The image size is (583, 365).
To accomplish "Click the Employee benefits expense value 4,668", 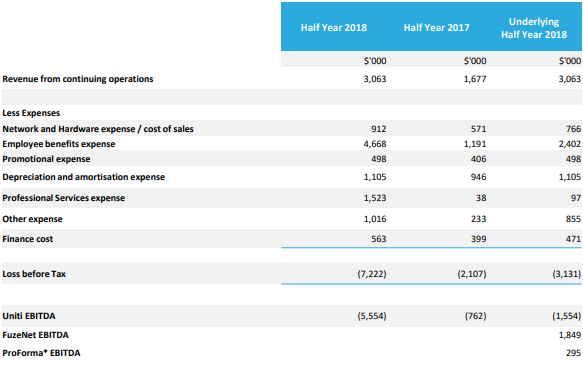I will (375, 144).
